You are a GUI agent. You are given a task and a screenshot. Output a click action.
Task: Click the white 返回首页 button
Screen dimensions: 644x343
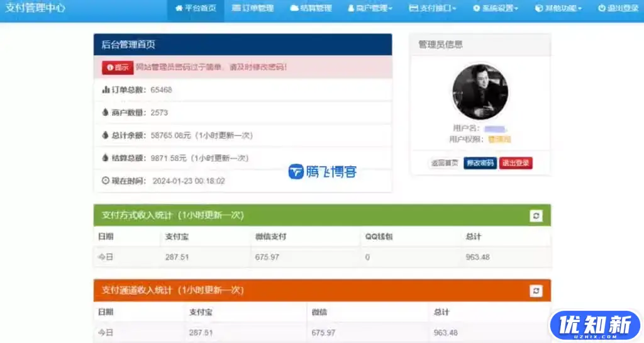(445, 163)
